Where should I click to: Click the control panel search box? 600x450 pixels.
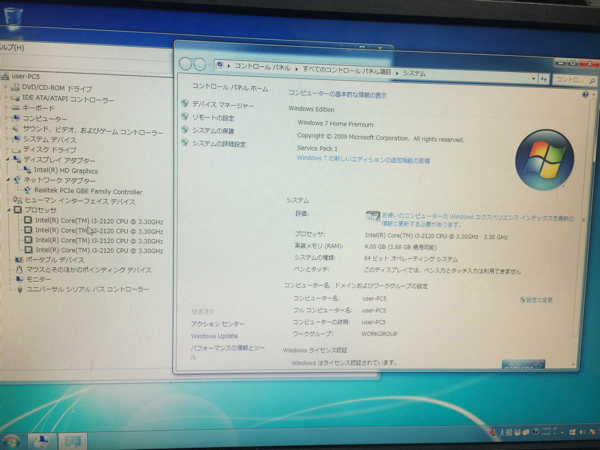click(574, 80)
